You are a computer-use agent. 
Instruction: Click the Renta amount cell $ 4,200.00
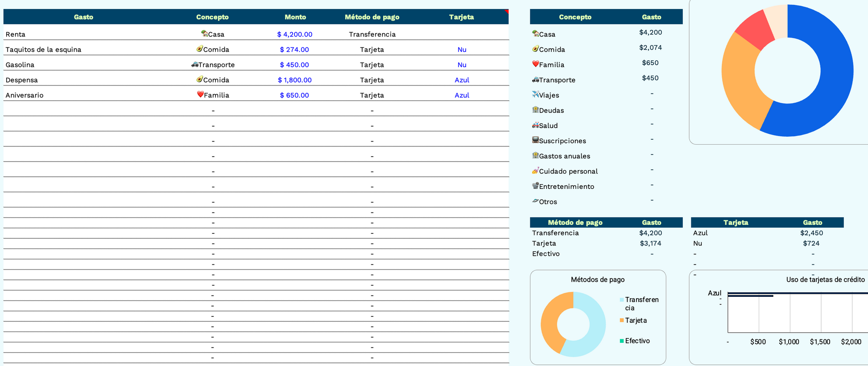tap(294, 34)
